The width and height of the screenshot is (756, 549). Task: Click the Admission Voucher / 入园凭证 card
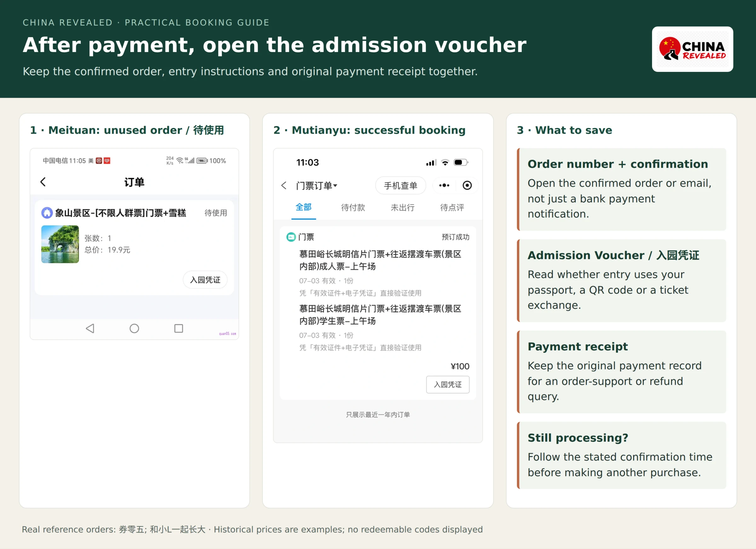pyautogui.click(x=621, y=280)
